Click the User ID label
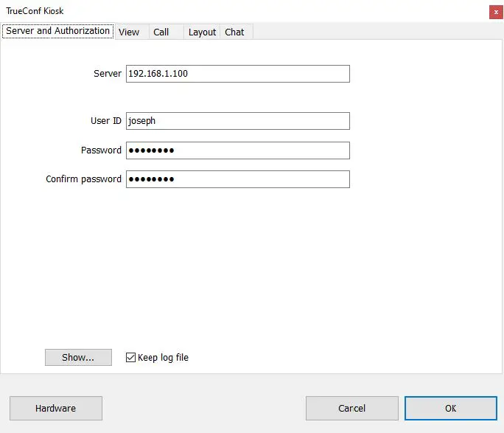Image resolution: width=504 pixels, height=433 pixels. click(106, 121)
